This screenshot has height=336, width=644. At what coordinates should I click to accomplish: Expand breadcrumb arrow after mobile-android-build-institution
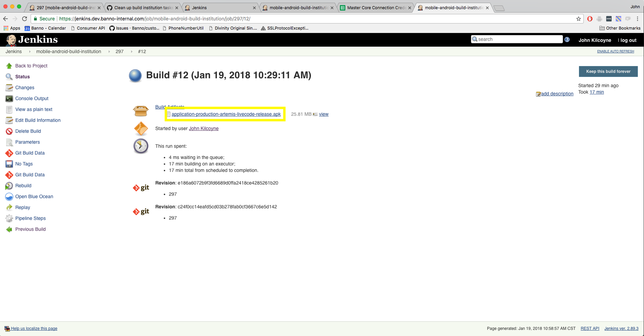(109, 51)
